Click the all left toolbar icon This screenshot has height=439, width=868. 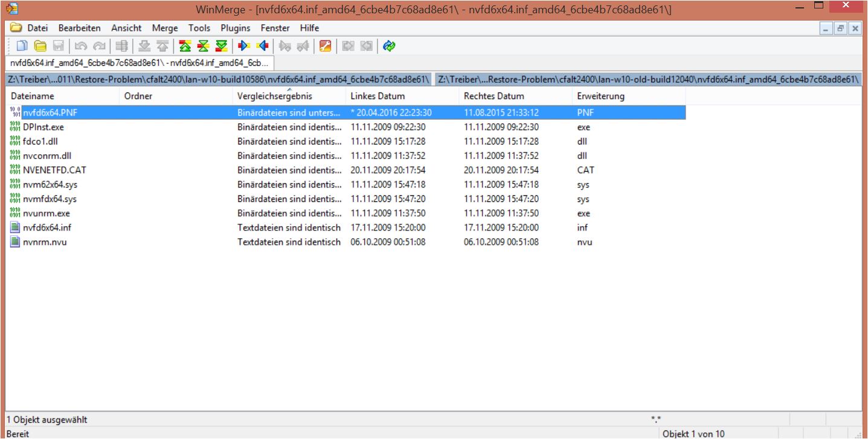coord(366,46)
